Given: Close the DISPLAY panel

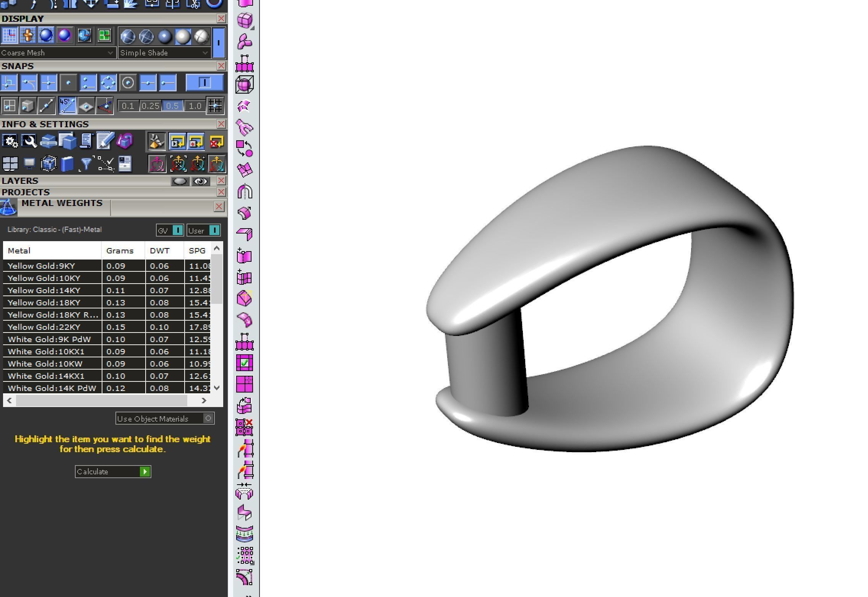Looking at the screenshot, I should pyautogui.click(x=221, y=18).
